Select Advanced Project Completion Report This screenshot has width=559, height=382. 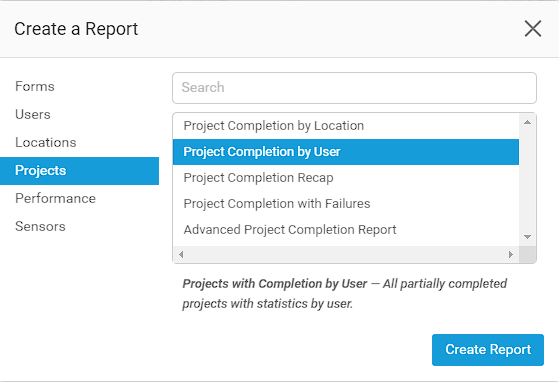point(346,230)
